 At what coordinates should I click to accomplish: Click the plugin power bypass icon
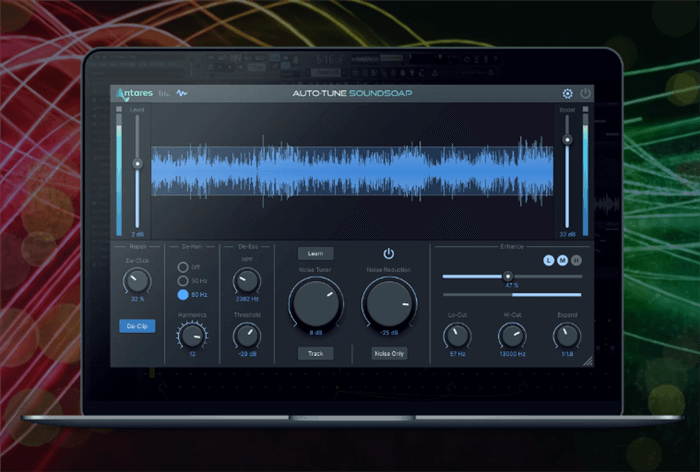coord(585,93)
